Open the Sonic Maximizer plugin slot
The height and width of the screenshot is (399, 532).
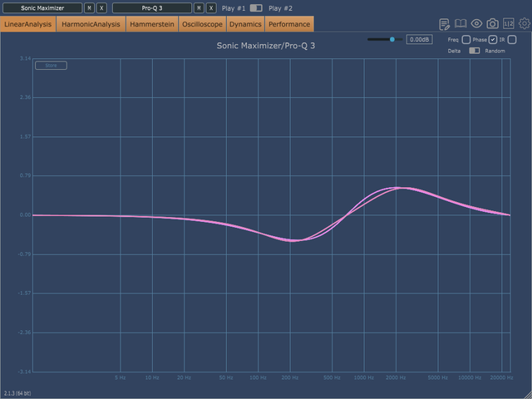42,7
